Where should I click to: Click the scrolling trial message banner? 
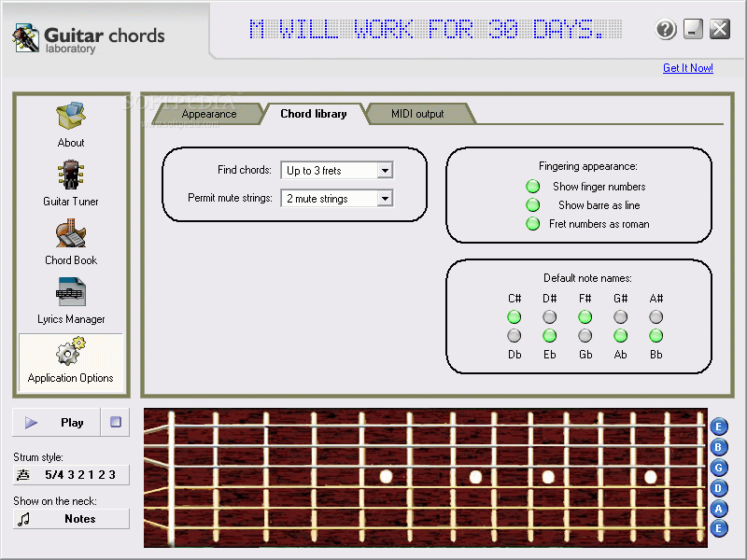[x=435, y=29]
